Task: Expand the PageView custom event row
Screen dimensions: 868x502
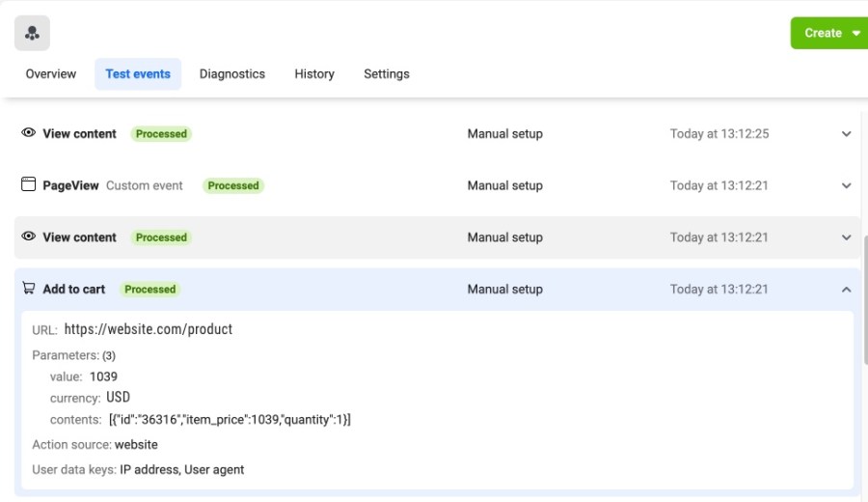Action: (x=846, y=185)
